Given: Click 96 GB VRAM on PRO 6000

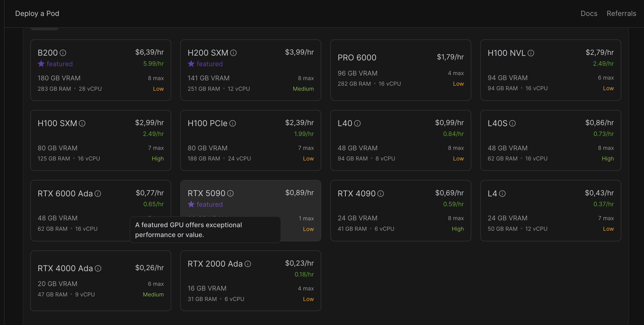Looking at the screenshot, I should pos(358,73).
